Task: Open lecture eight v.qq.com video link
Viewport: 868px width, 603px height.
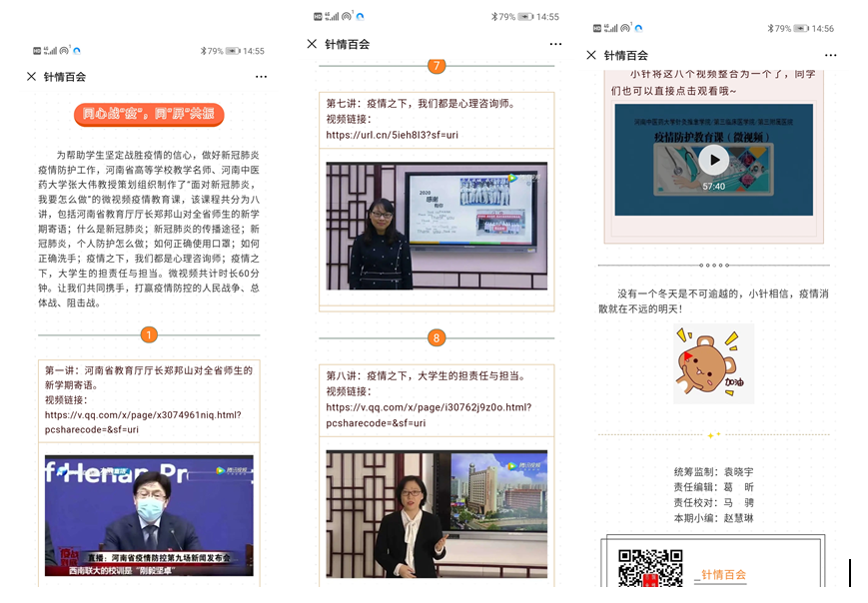Action: pyautogui.click(x=429, y=414)
